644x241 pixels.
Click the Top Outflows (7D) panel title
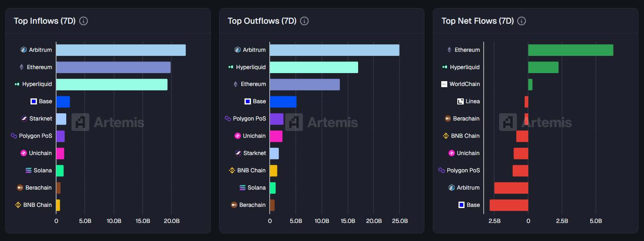tap(262, 21)
